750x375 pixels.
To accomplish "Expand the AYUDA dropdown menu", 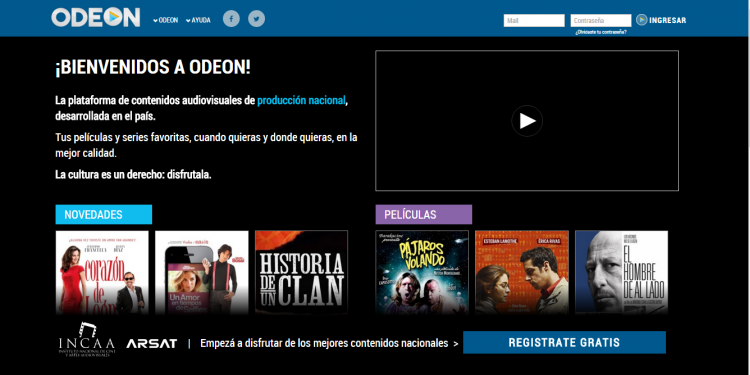I will point(198,20).
